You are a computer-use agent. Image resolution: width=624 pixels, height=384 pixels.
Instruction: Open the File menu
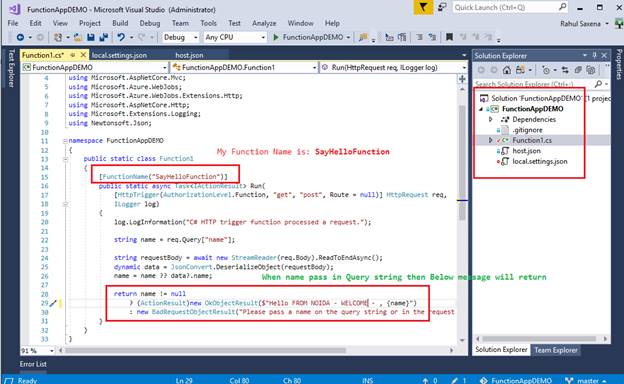coord(13,23)
